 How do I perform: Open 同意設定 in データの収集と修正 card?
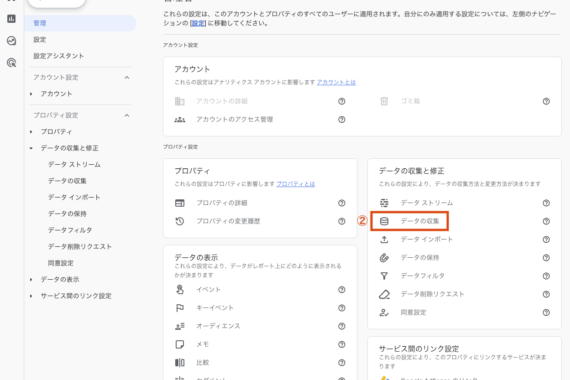click(x=413, y=312)
